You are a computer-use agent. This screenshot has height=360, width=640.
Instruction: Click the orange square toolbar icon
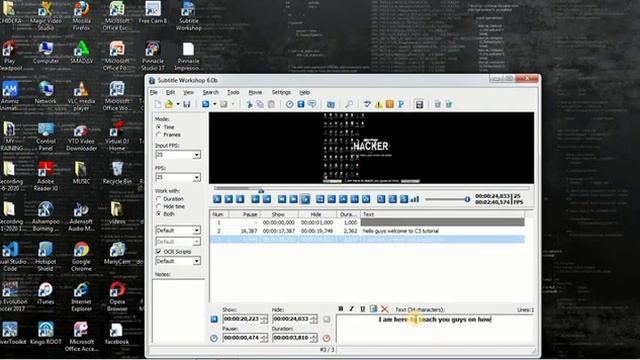tap(390, 104)
